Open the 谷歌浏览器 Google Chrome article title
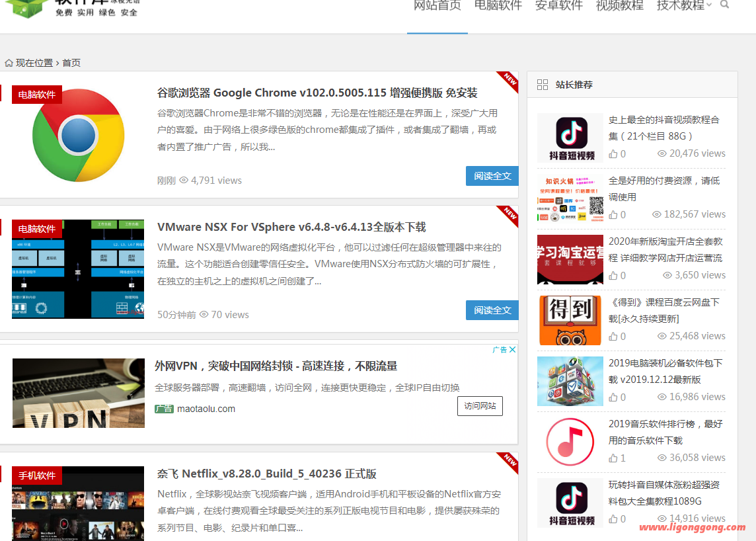756x541 pixels. point(317,93)
